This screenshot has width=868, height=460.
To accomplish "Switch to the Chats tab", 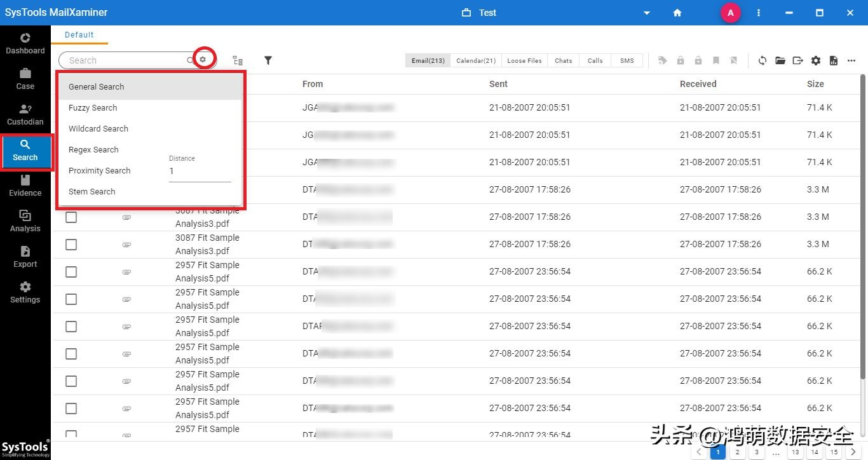I will [x=563, y=60].
